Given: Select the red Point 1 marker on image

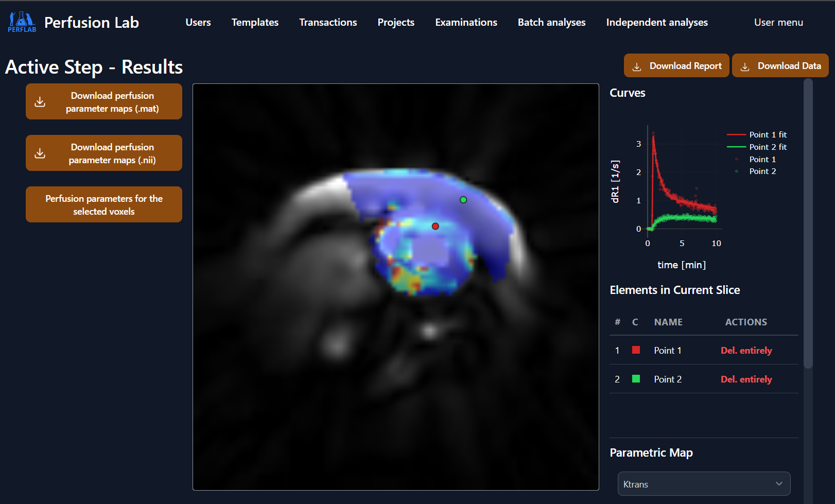Looking at the screenshot, I should (436, 227).
